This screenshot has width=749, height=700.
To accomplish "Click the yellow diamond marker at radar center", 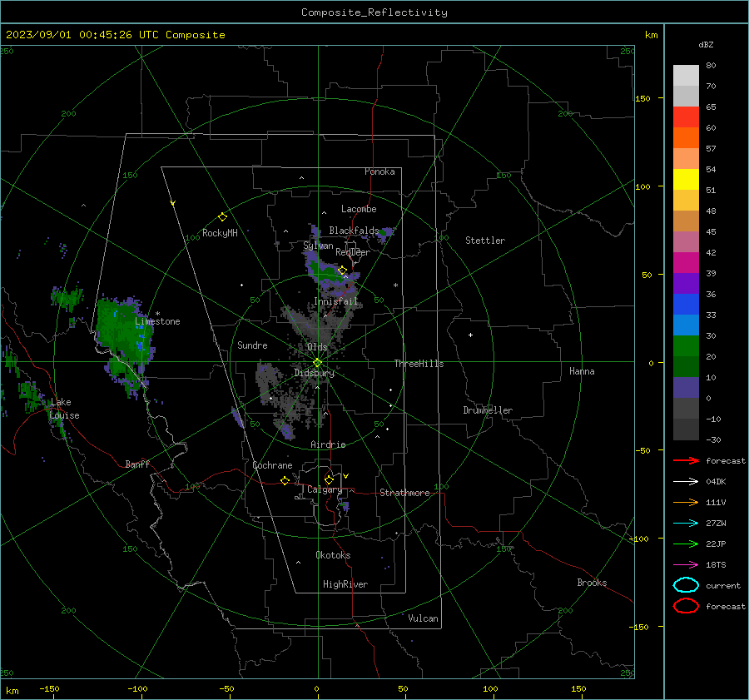I will [317, 363].
